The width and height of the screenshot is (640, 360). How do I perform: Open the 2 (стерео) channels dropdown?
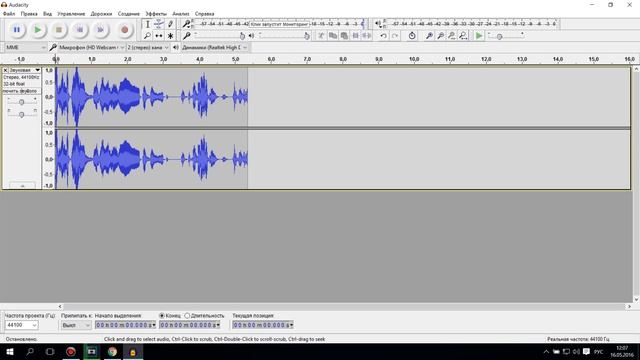pyautogui.click(x=148, y=47)
